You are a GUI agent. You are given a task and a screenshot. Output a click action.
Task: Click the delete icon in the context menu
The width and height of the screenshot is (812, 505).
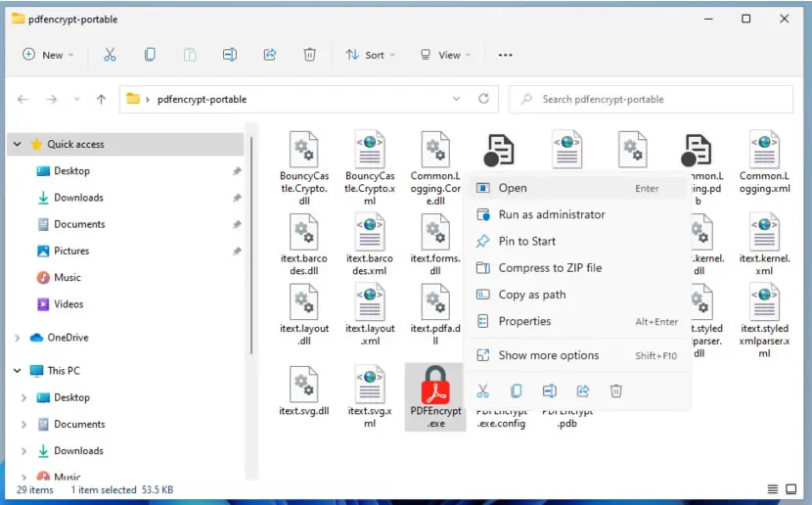click(x=615, y=391)
